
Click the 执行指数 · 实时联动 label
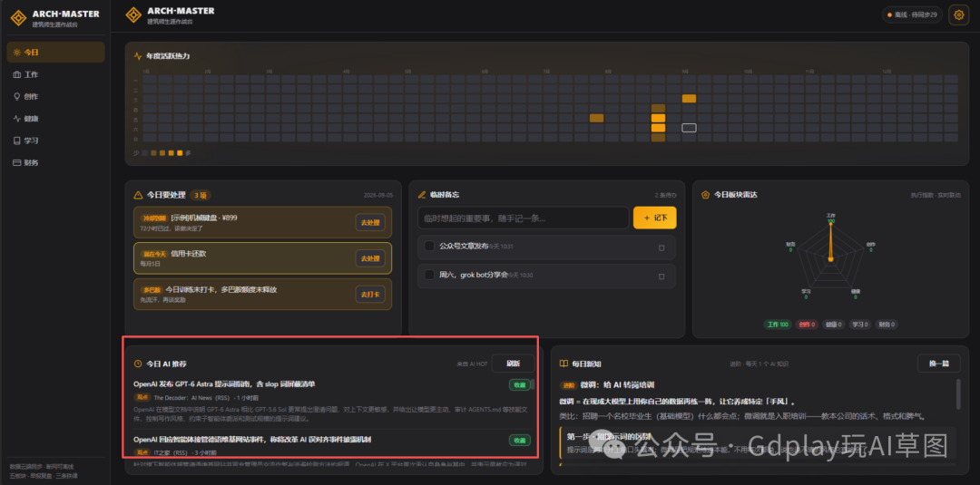click(936, 196)
